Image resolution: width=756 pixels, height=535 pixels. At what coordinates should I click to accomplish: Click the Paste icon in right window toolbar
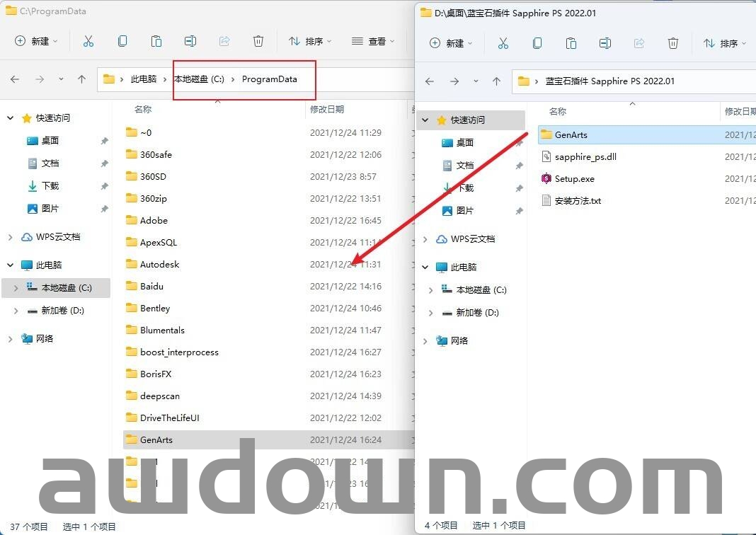571,43
